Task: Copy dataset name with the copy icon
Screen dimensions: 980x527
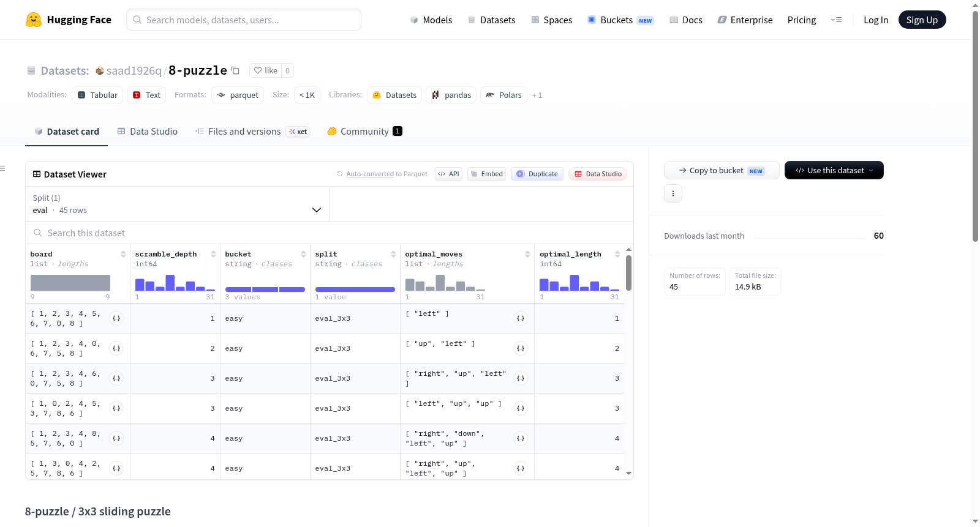Action: (x=235, y=70)
